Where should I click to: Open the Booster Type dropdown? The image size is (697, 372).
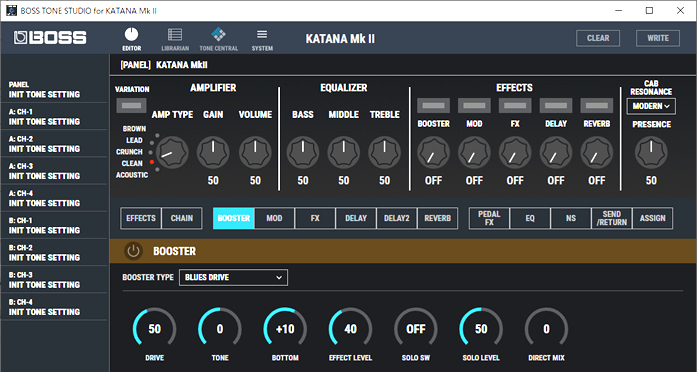click(x=233, y=277)
